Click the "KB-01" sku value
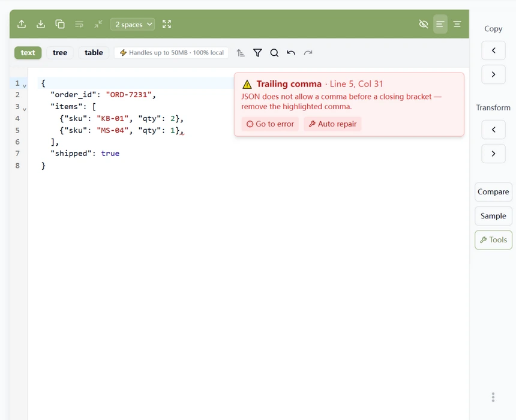Screen dimensions: 516x420 coord(113,118)
